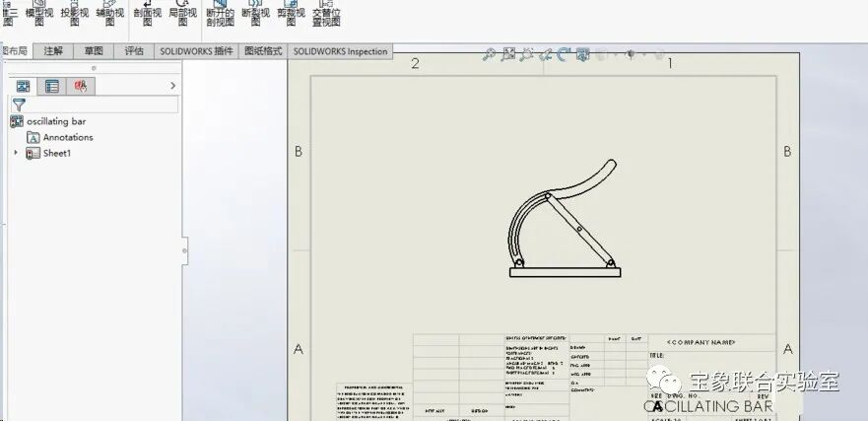Collapse the left panel via handle

tap(184, 251)
